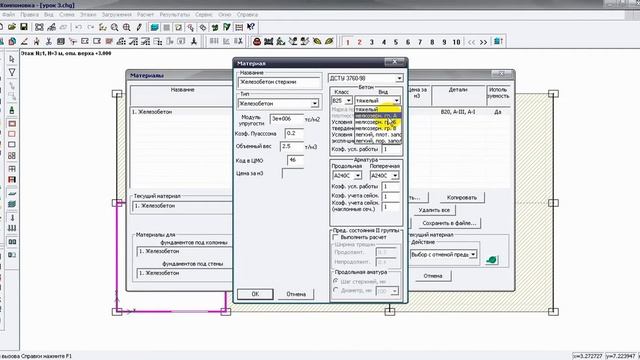Go to next floors with >> button
The height and width of the screenshot is (360, 640).
coord(483,42)
